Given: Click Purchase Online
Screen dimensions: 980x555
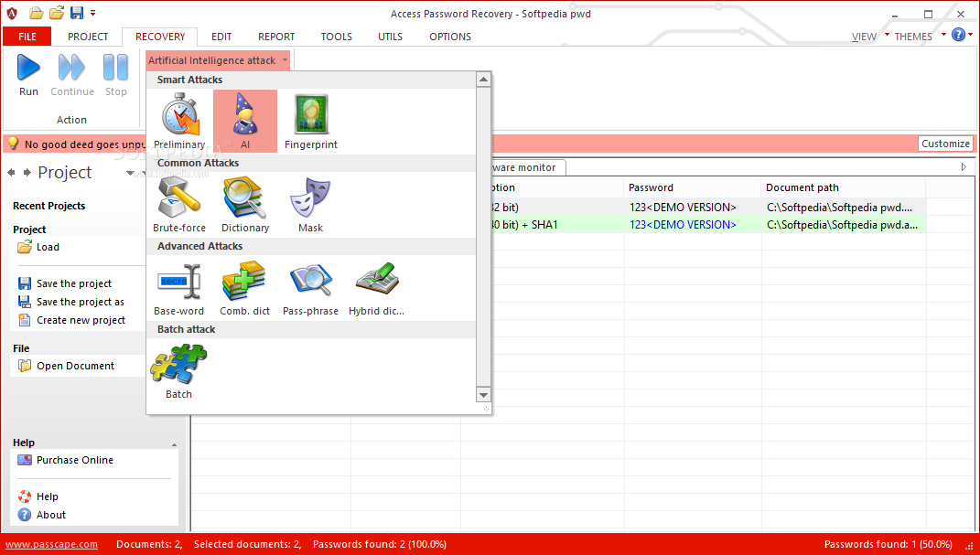Looking at the screenshot, I should pos(66,460).
